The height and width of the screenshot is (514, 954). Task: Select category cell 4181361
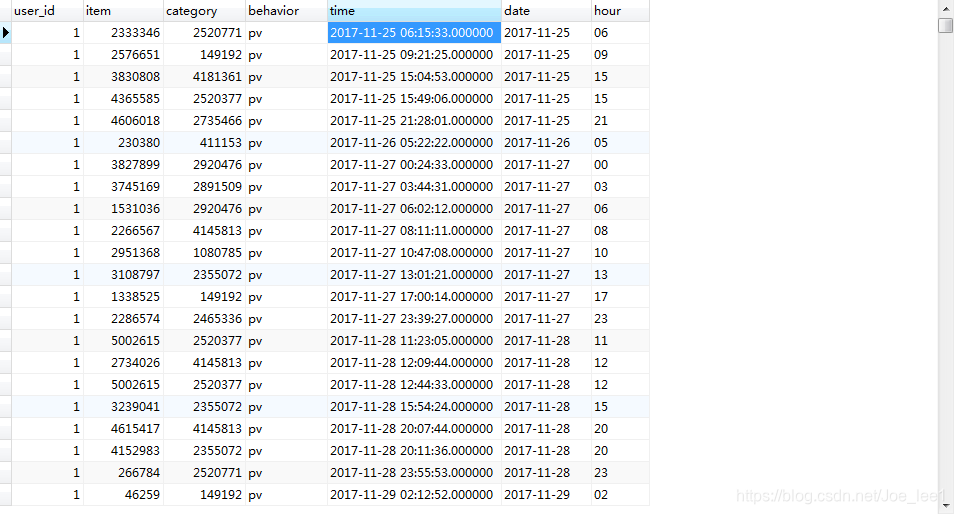(x=204, y=77)
